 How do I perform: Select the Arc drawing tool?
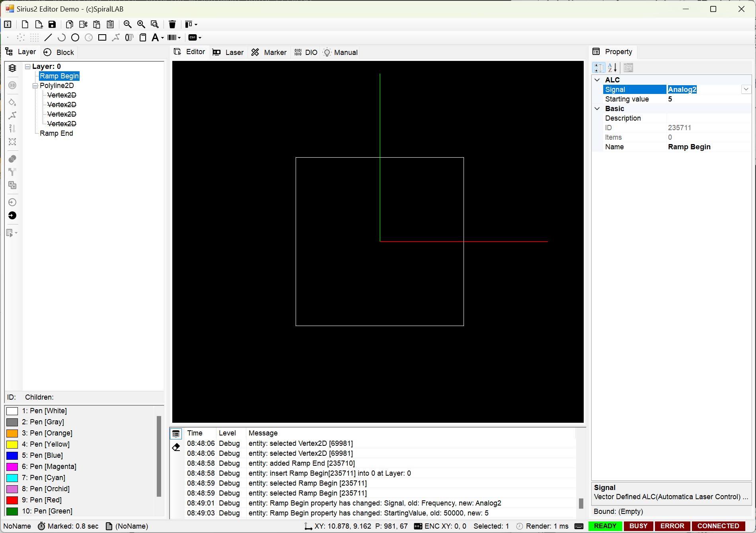[x=62, y=37]
